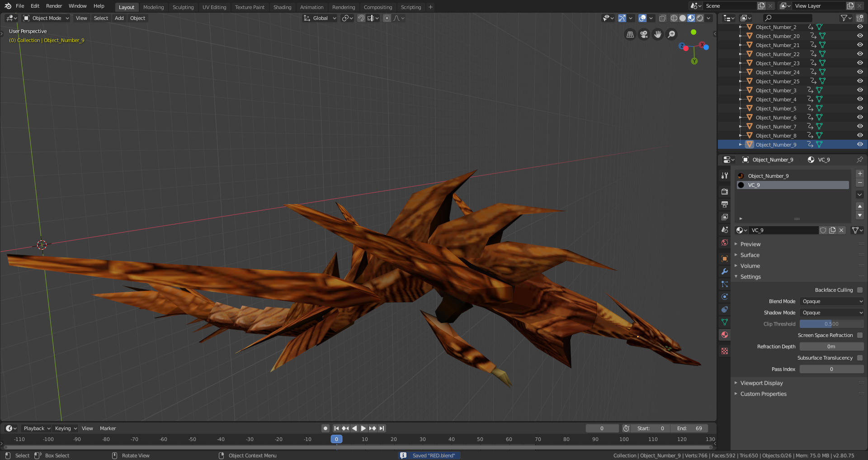Screen dimensions: 868x460
Task: Click the End frame field
Action: 690,428
